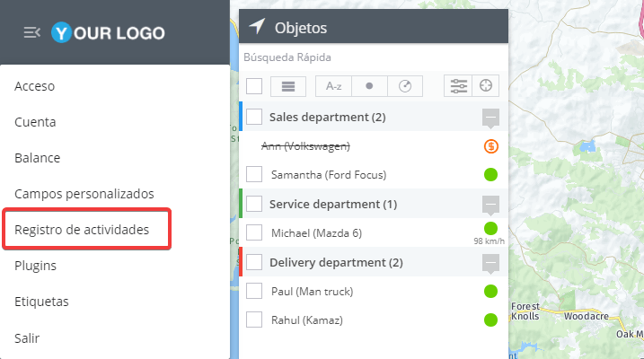Check the Samantha (Ford Focus) checkbox
The width and height of the screenshot is (644, 359).
click(x=254, y=174)
